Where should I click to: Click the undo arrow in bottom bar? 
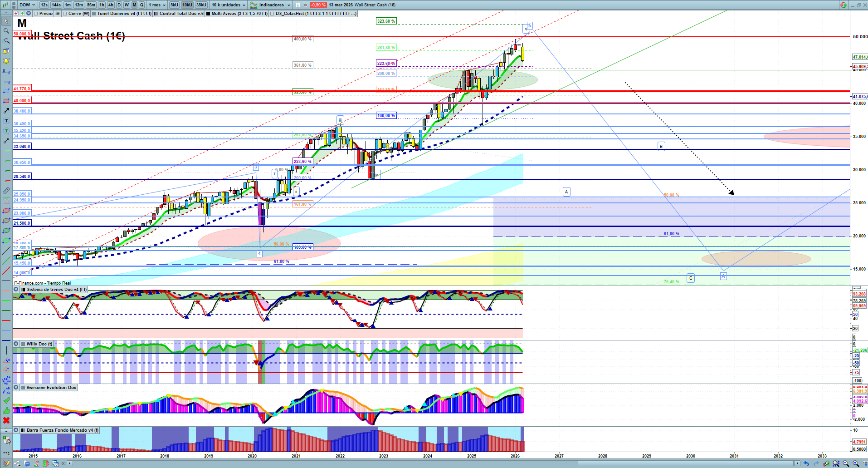(x=806, y=463)
